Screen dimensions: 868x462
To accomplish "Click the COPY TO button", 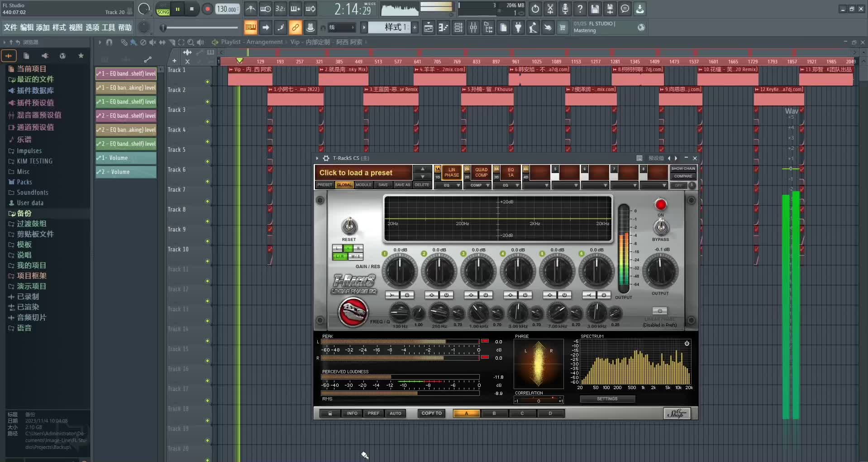I will tap(431, 413).
